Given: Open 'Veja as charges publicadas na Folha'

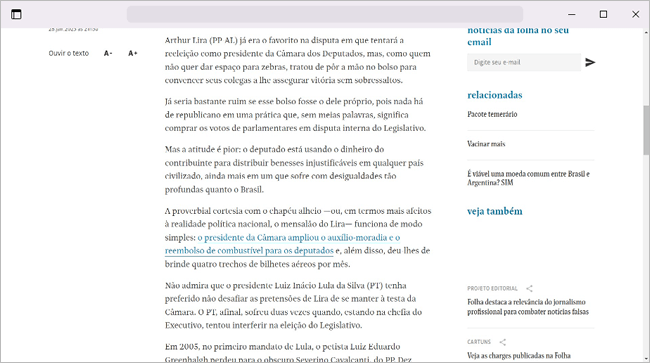Looking at the screenshot, I should tap(519, 356).
